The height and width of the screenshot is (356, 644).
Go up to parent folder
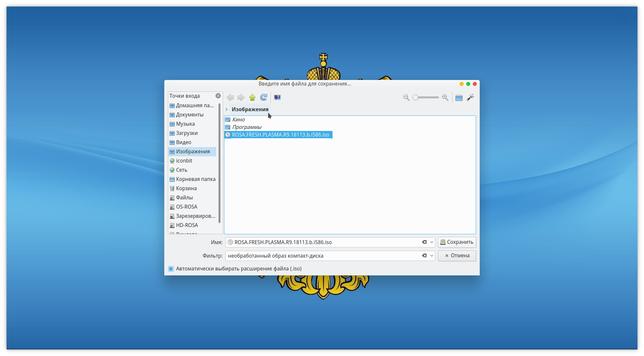point(252,97)
